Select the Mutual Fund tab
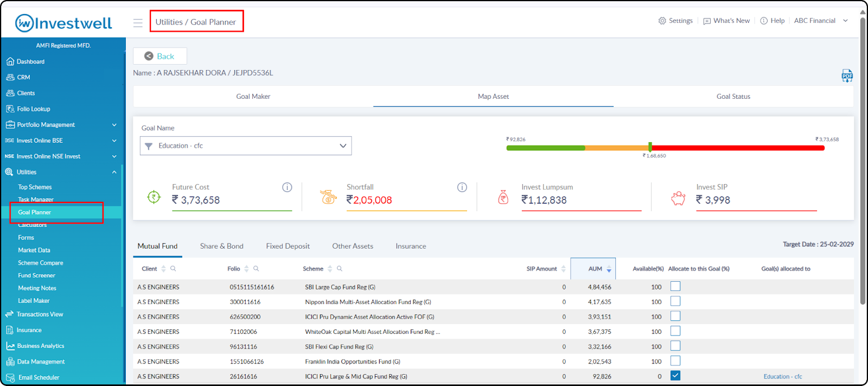Viewport: 868px width, 386px height. pyautogui.click(x=157, y=246)
